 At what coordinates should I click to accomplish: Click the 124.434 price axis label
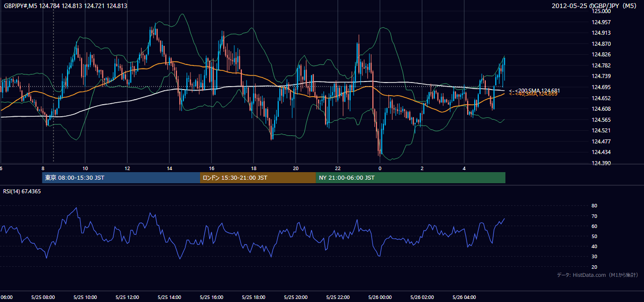pyautogui.click(x=601, y=152)
